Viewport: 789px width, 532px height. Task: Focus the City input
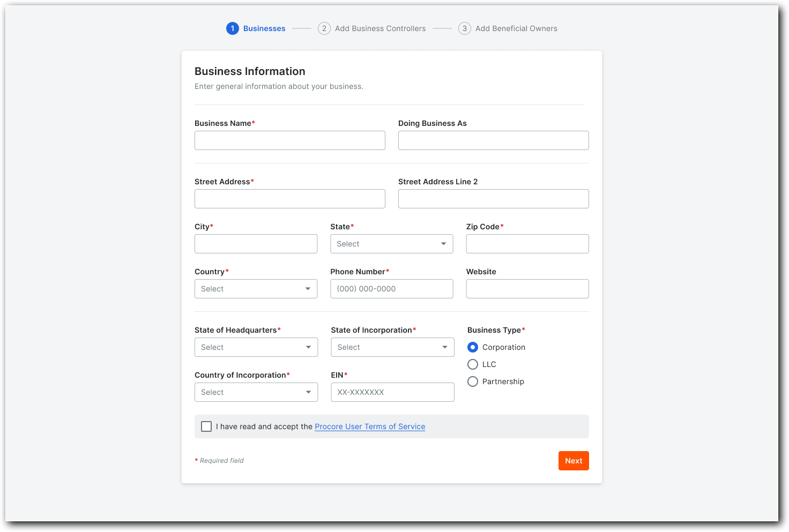click(x=256, y=244)
